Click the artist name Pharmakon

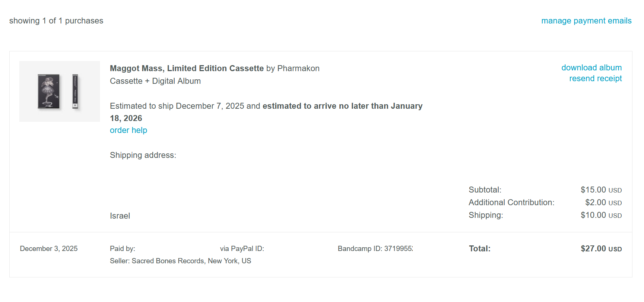[x=298, y=69]
